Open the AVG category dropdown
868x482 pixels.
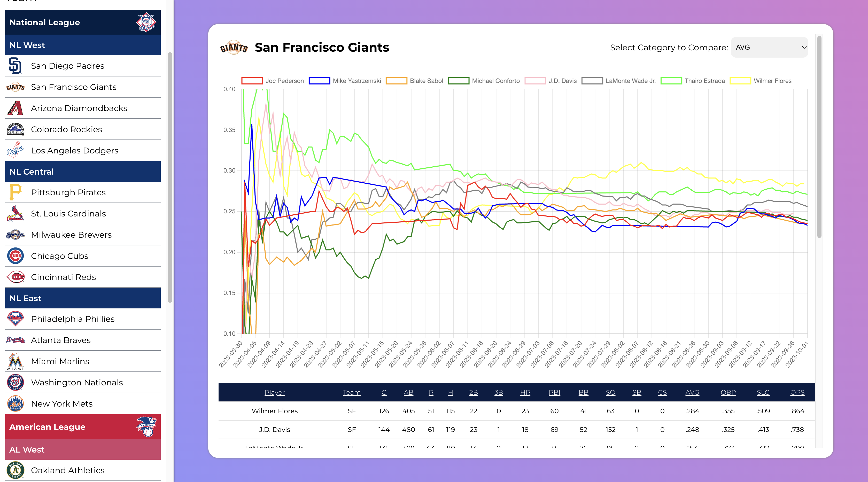[x=769, y=48]
